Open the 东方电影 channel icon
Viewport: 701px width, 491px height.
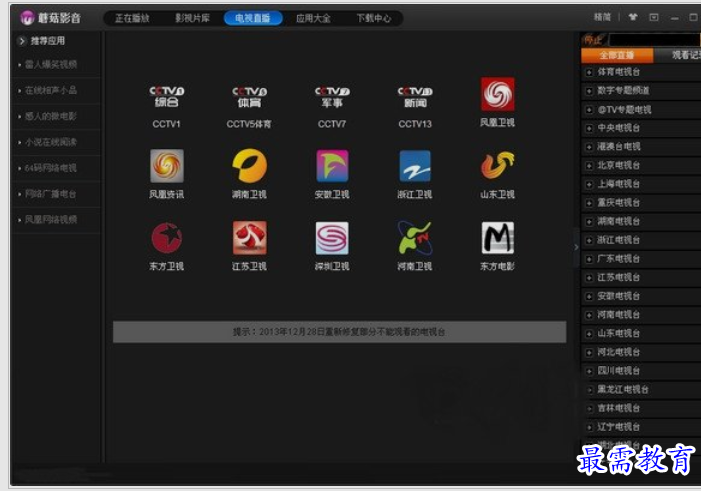498,238
